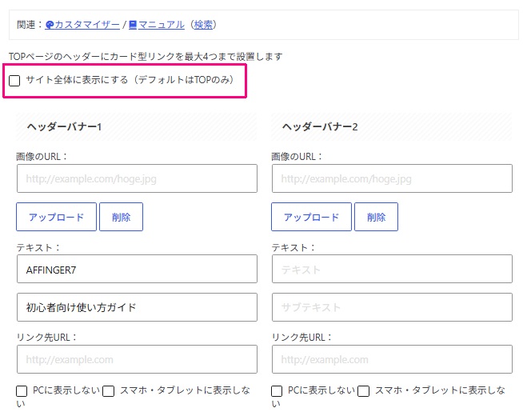Select the text field containing AFFINGER7
The image size is (523, 420).
[137, 270]
